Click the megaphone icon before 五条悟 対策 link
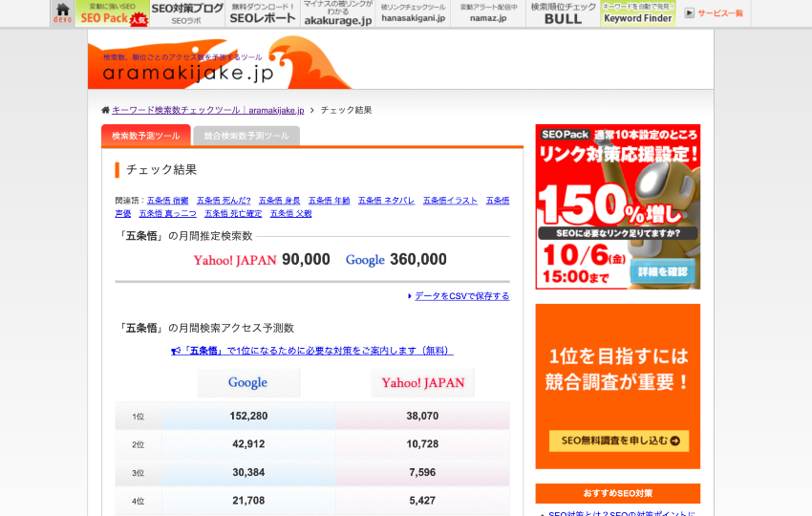Viewport: 812px width, 516px height. pos(176,351)
